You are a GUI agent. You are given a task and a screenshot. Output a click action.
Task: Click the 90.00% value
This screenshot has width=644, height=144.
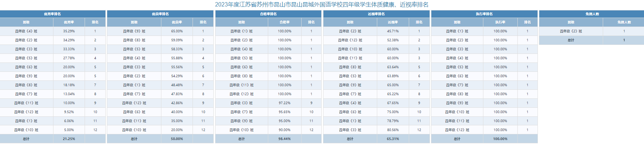[285, 130]
